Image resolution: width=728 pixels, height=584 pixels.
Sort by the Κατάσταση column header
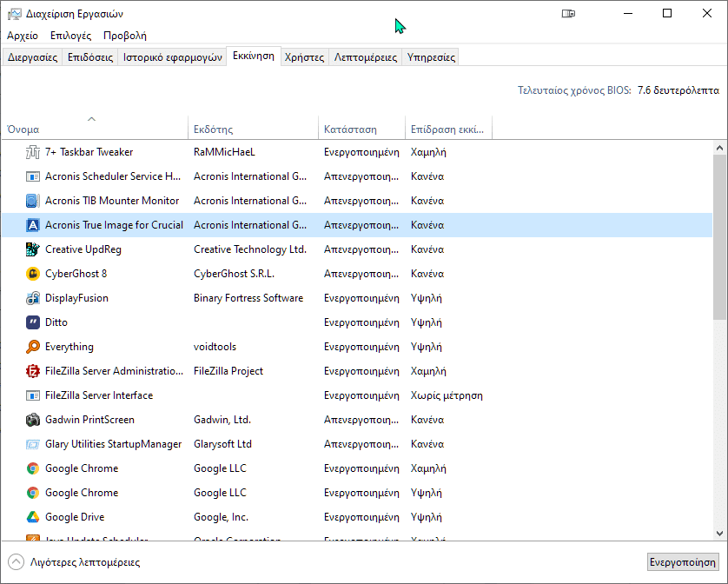pyautogui.click(x=361, y=128)
